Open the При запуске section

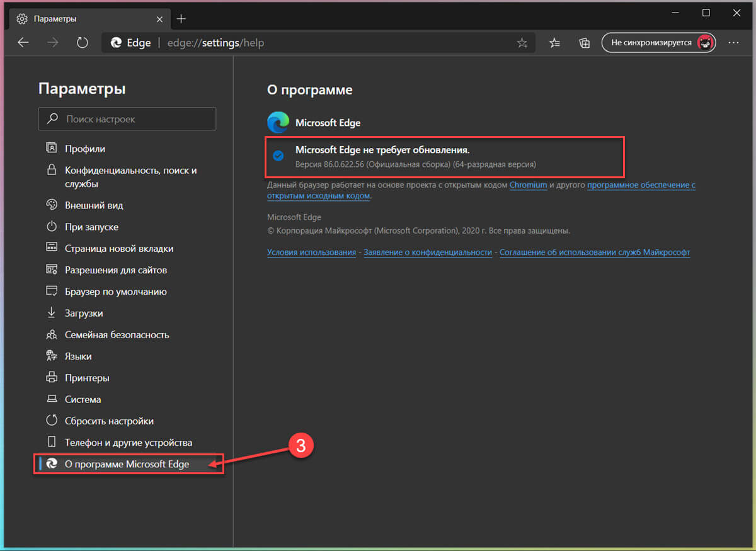tap(91, 227)
